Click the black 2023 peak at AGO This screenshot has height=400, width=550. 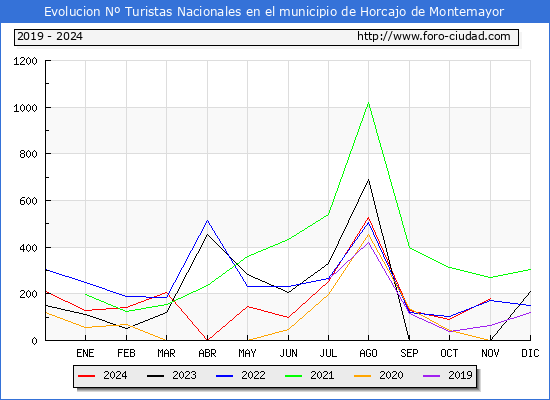[x=368, y=180]
